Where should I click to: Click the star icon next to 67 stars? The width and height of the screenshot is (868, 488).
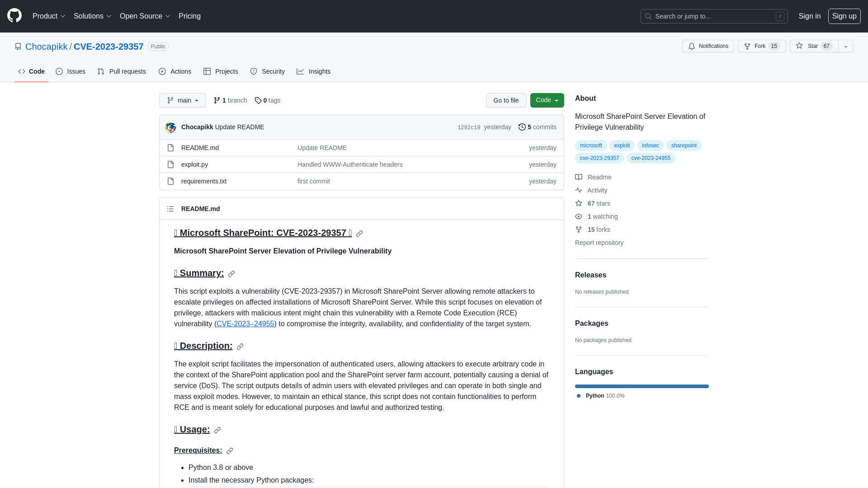coord(579,203)
